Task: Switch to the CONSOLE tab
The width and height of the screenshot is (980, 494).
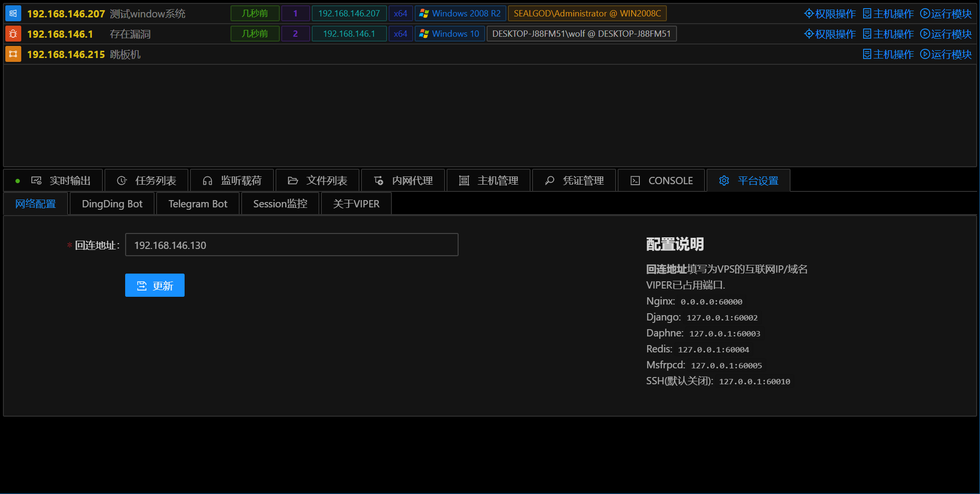Action: (662, 181)
